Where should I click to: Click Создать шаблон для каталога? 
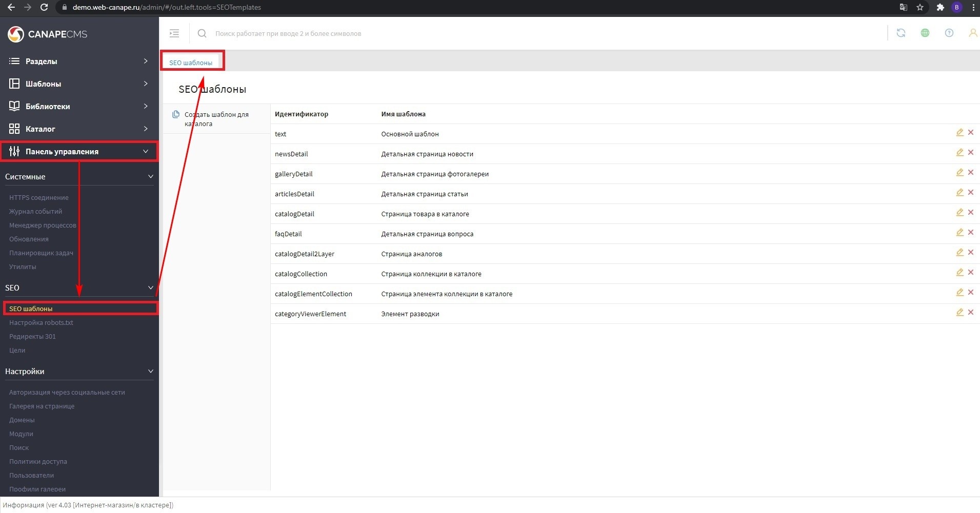(x=216, y=119)
